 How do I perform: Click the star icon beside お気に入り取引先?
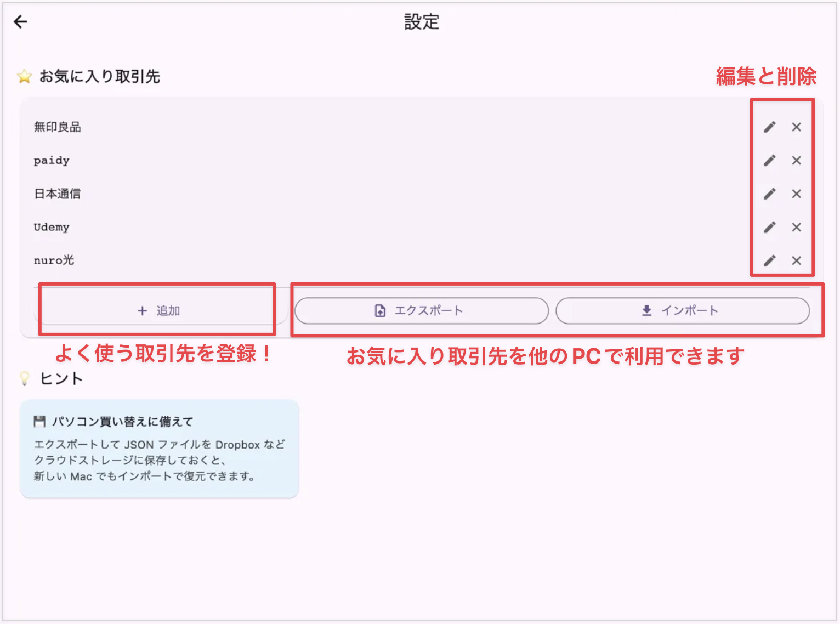click(24, 77)
